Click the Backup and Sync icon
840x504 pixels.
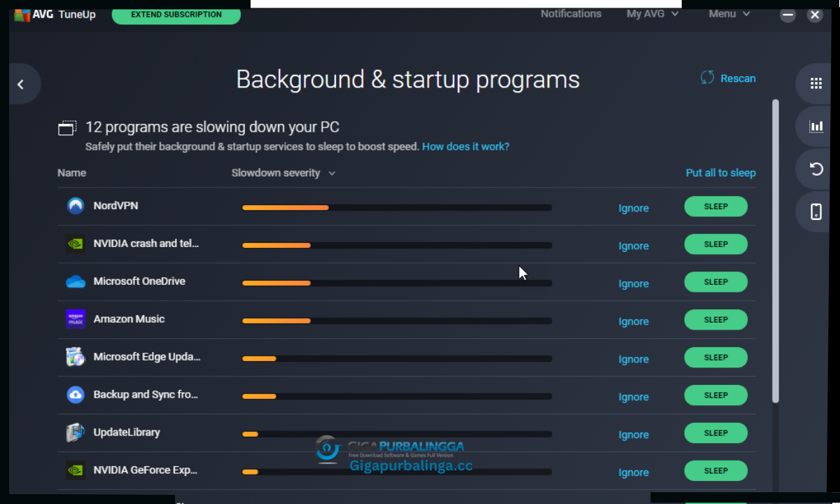pos(76,395)
